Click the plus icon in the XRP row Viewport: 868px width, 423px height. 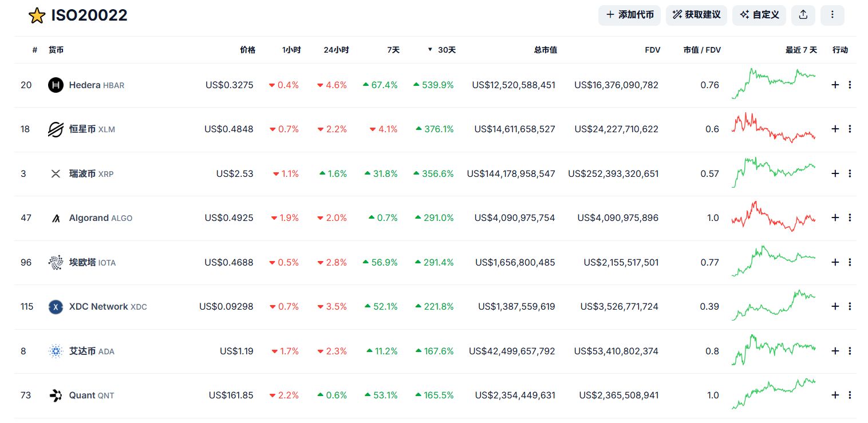[835, 173]
